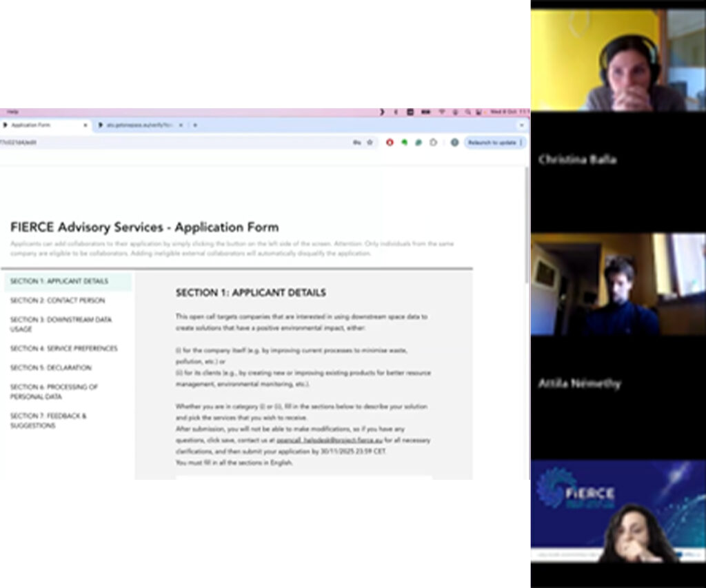Screen dimensions: 706x588
Task: Expand the collapsed notification arrow in menu bar
Action: 383,112
